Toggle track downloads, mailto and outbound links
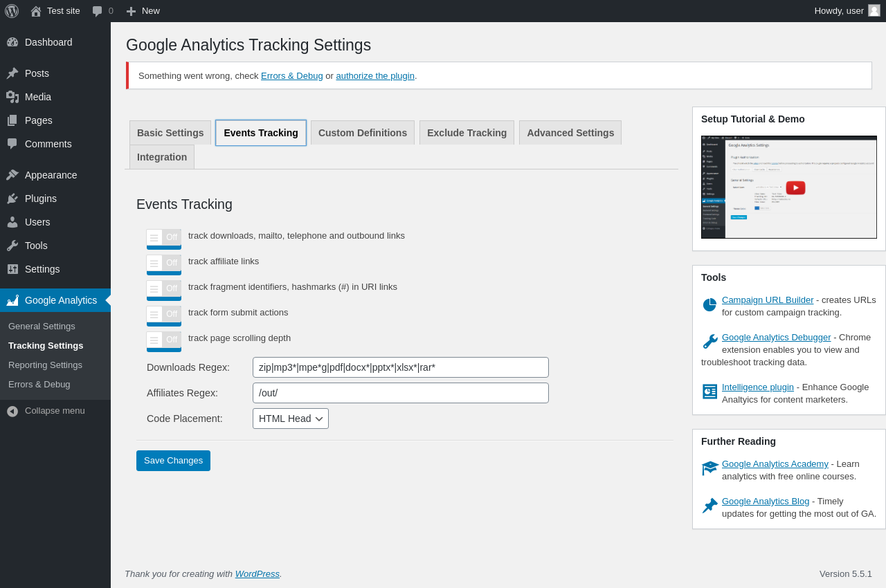This screenshot has height=588, width=886. [163, 239]
